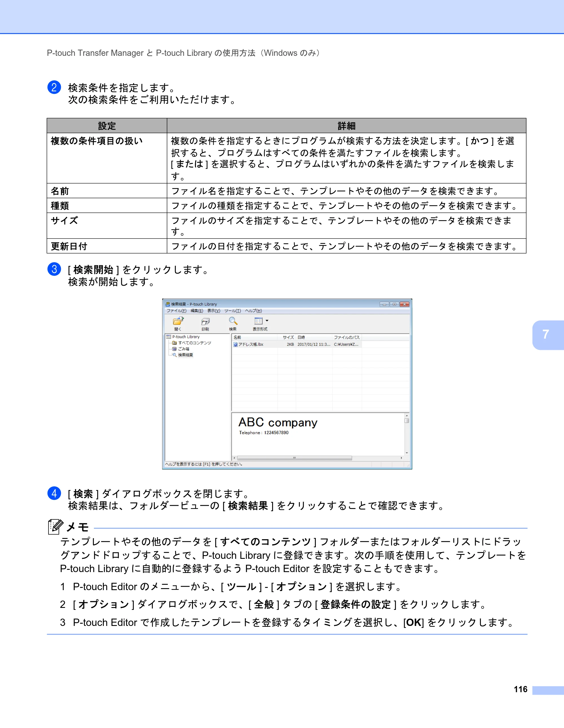Click the 2017/01/12 date cell
This screenshot has height=728, width=564.
click(x=314, y=344)
